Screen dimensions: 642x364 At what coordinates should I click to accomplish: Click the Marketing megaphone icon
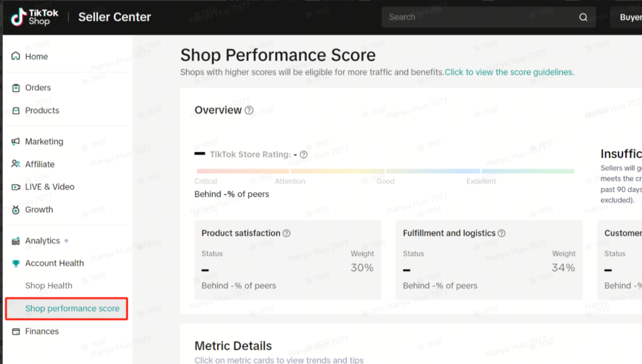[16, 142]
